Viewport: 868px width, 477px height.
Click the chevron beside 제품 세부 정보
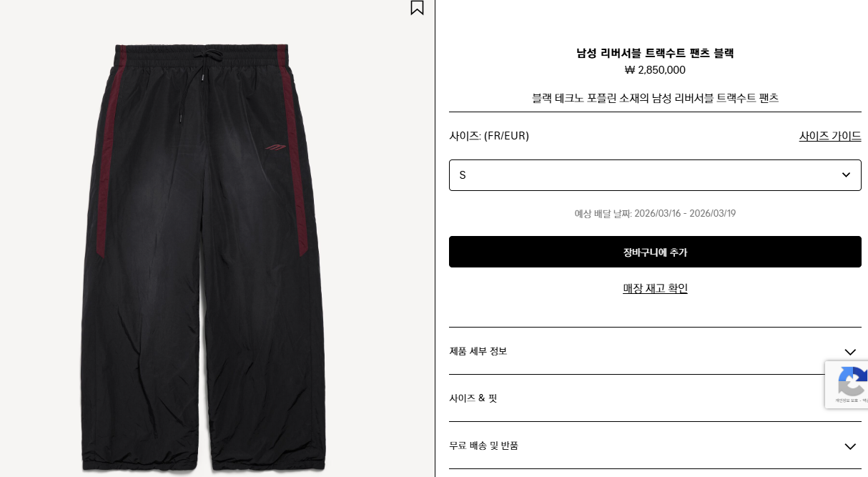click(x=850, y=352)
